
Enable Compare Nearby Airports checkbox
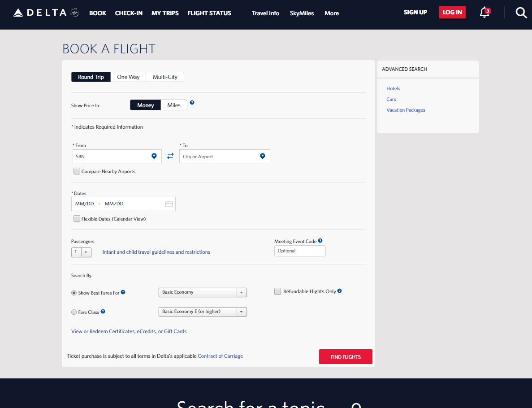coord(77,171)
